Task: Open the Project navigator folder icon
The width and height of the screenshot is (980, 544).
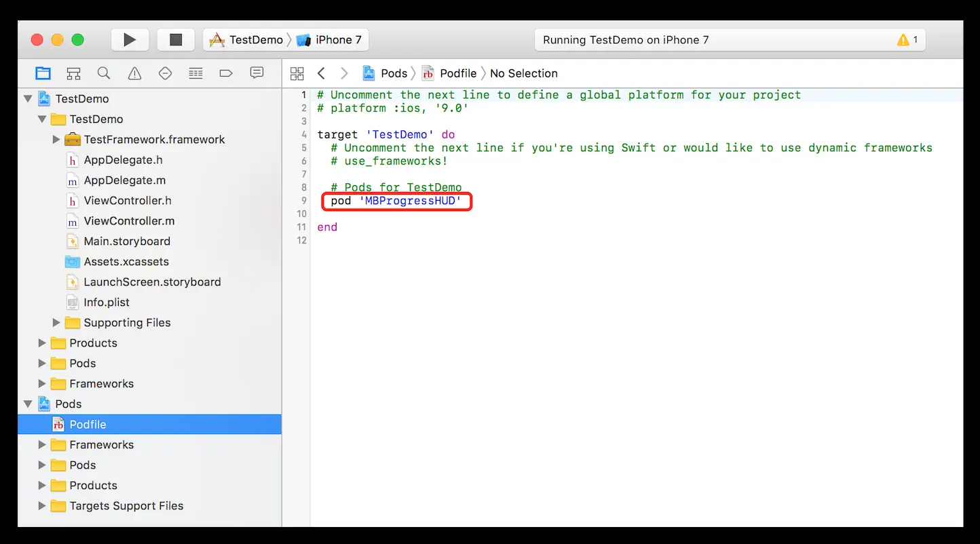Action: pos(43,73)
